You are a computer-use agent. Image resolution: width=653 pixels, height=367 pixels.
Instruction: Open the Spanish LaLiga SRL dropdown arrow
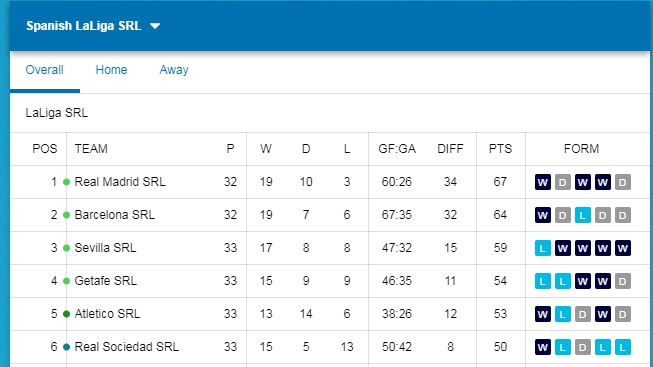click(x=155, y=26)
